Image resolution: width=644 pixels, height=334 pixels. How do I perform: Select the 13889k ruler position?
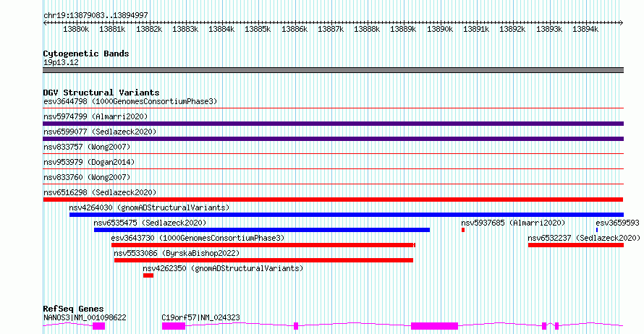click(403, 29)
